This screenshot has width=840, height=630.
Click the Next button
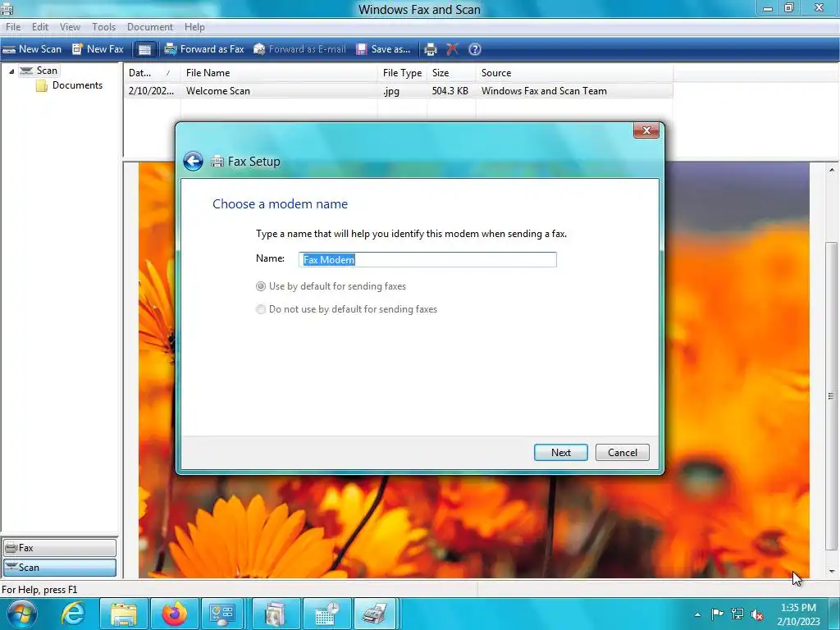[x=561, y=452]
